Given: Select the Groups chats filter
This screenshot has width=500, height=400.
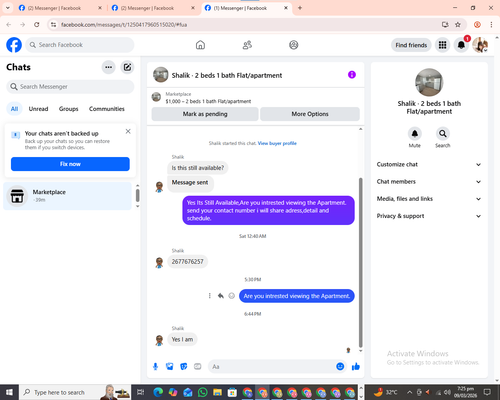Looking at the screenshot, I should (x=68, y=109).
